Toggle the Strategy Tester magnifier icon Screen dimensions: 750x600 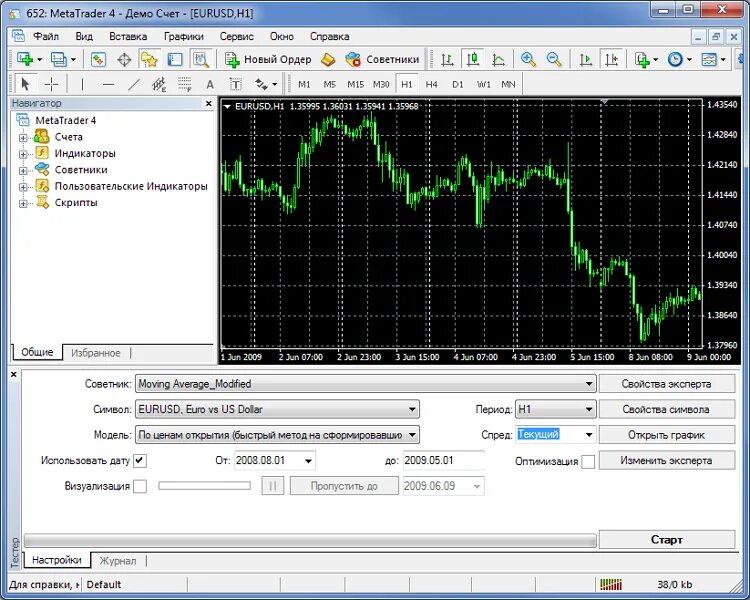tap(201, 59)
